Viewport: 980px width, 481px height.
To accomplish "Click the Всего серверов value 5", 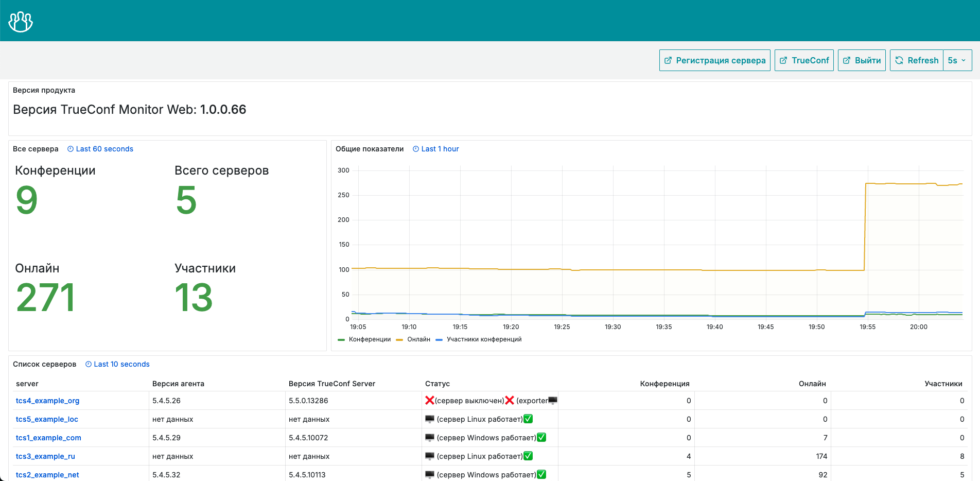I will coord(186,200).
